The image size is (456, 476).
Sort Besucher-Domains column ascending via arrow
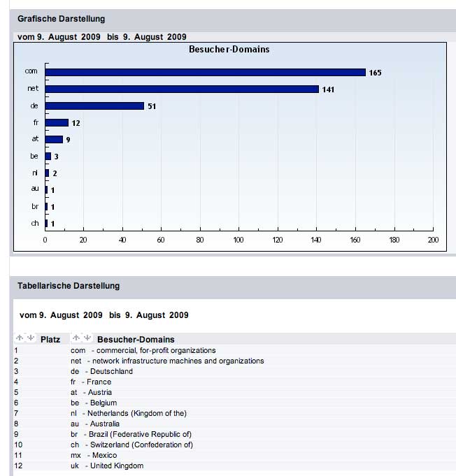tap(76, 338)
